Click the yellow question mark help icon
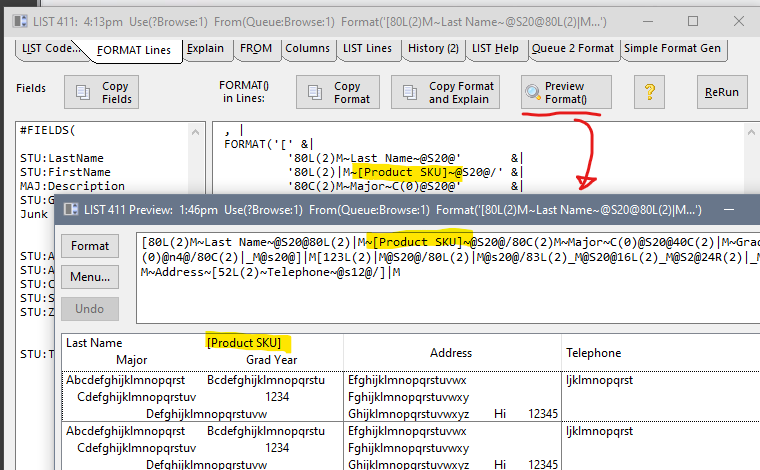The width and height of the screenshot is (760, 470). pos(649,93)
